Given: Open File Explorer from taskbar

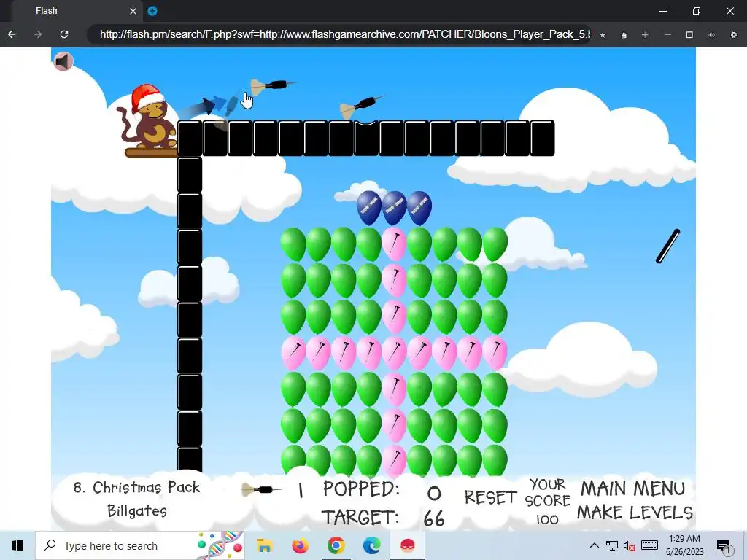Looking at the screenshot, I should [264, 545].
